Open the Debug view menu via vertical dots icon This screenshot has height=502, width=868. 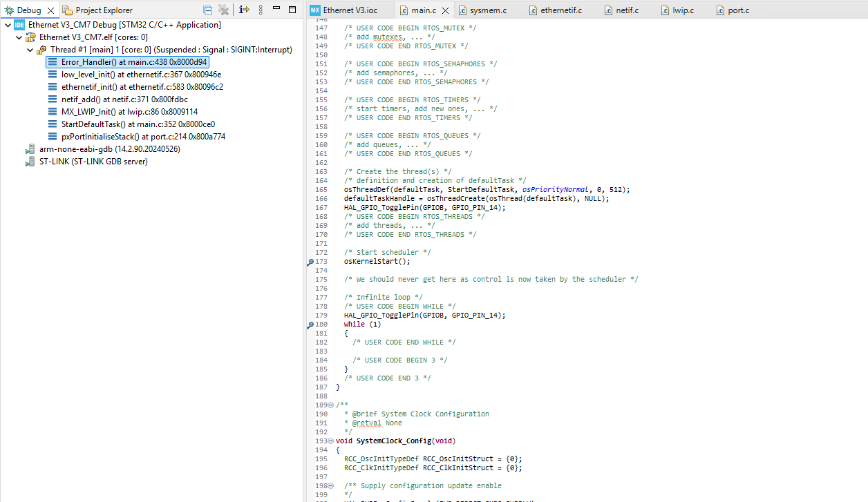[261, 10]
